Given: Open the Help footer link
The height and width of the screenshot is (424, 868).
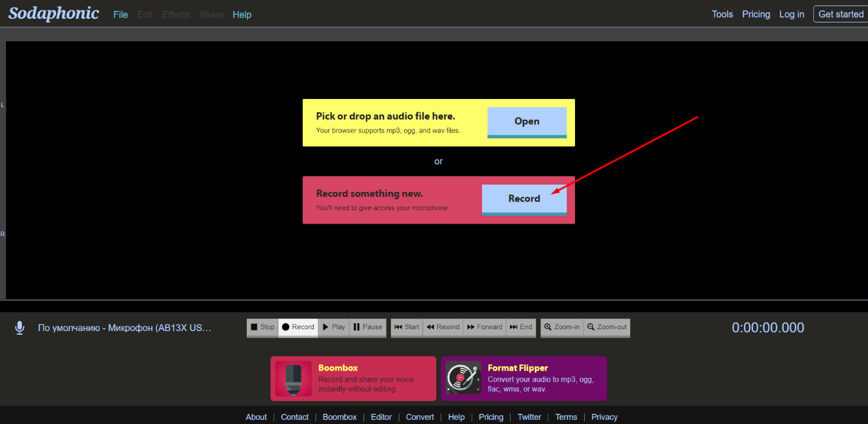Looking at the screenshot, I should (x=456, y=417).
